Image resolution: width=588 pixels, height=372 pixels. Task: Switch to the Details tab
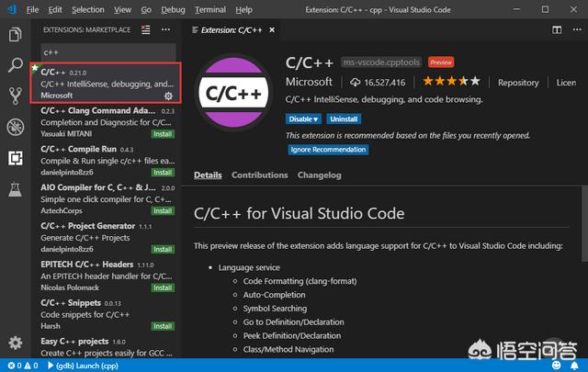click(208, 175)
